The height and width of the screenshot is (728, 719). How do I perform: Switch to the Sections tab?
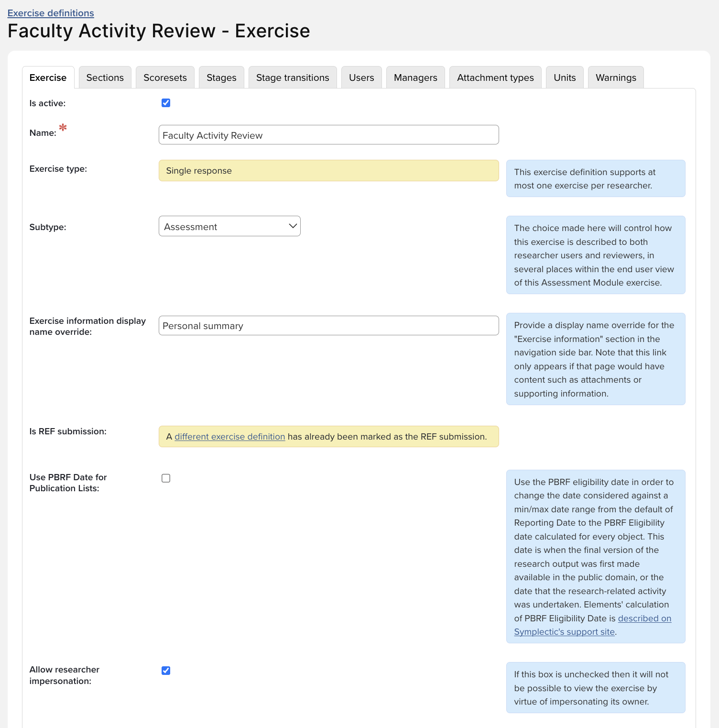105,77
